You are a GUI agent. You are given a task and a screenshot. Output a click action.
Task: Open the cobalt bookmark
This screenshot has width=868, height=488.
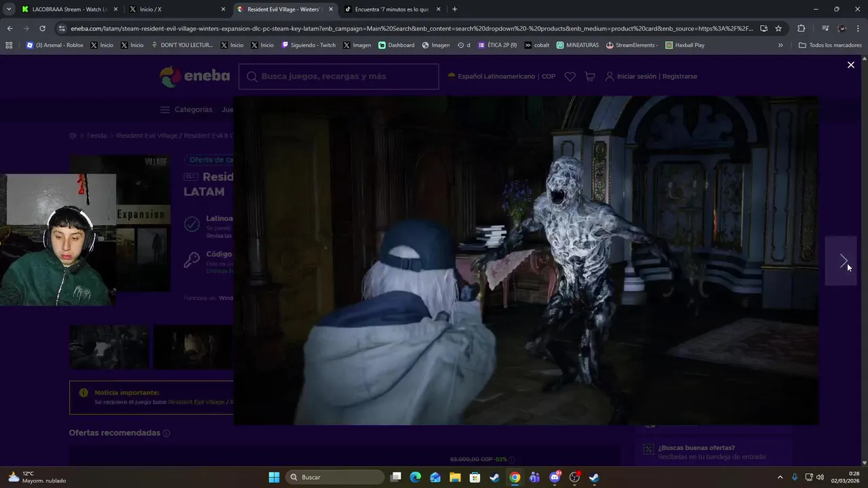[x=536, y=45]
